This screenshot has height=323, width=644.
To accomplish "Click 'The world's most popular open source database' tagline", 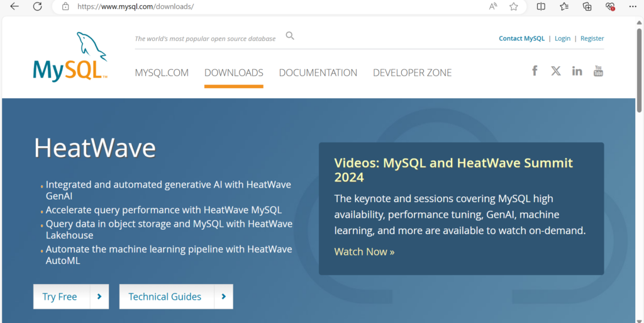I will (206, 38).
